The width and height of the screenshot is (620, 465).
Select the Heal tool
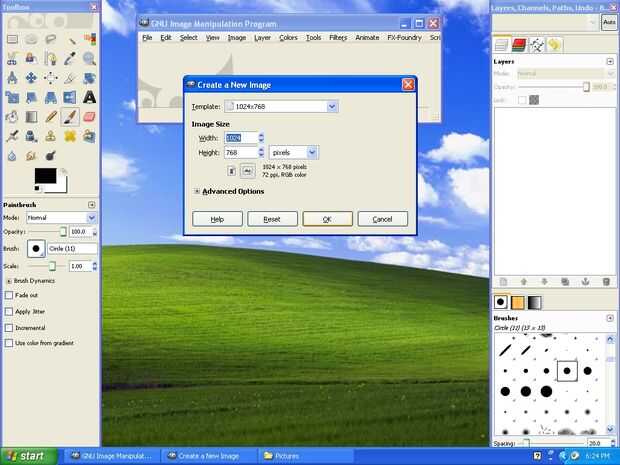click(70, 136)
